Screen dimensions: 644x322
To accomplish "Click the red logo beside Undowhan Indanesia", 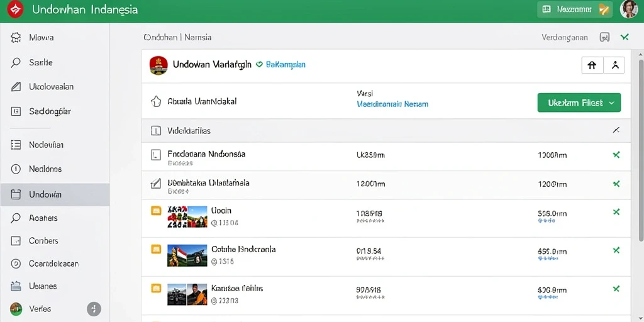I will [15, 9].
